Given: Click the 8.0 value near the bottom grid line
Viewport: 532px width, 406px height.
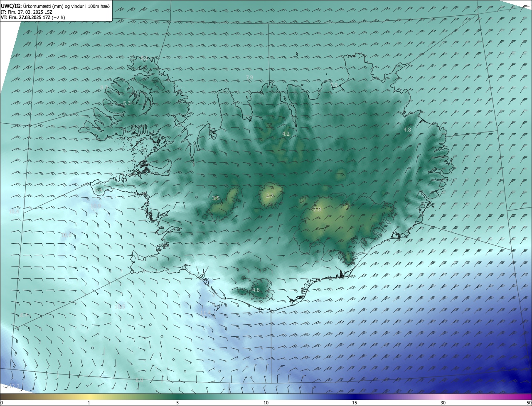Looking at the screenshot, I should pos(140,380).
